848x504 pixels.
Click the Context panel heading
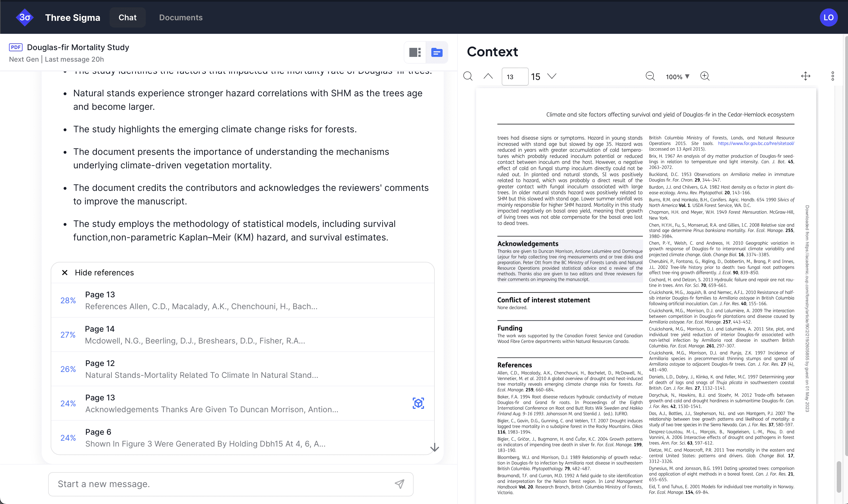click(x=492, y=52)
